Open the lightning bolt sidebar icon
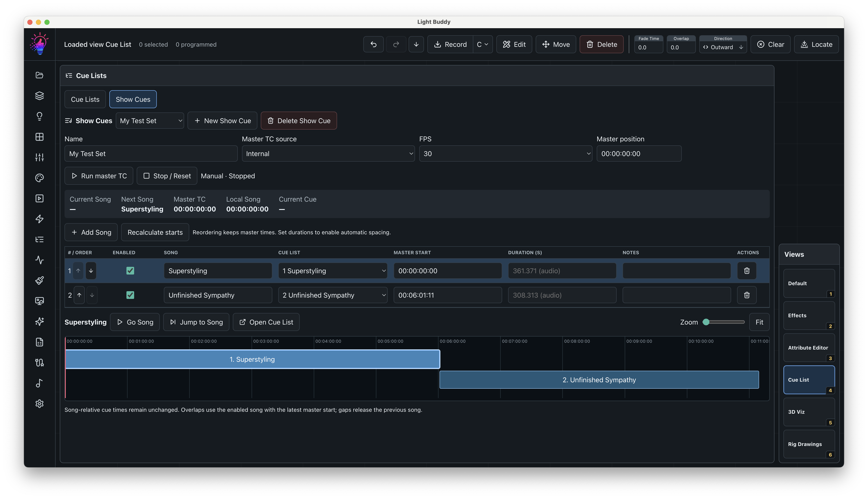Image resolution: width=868 pixels, height=499 pixels. coord(39,219)
